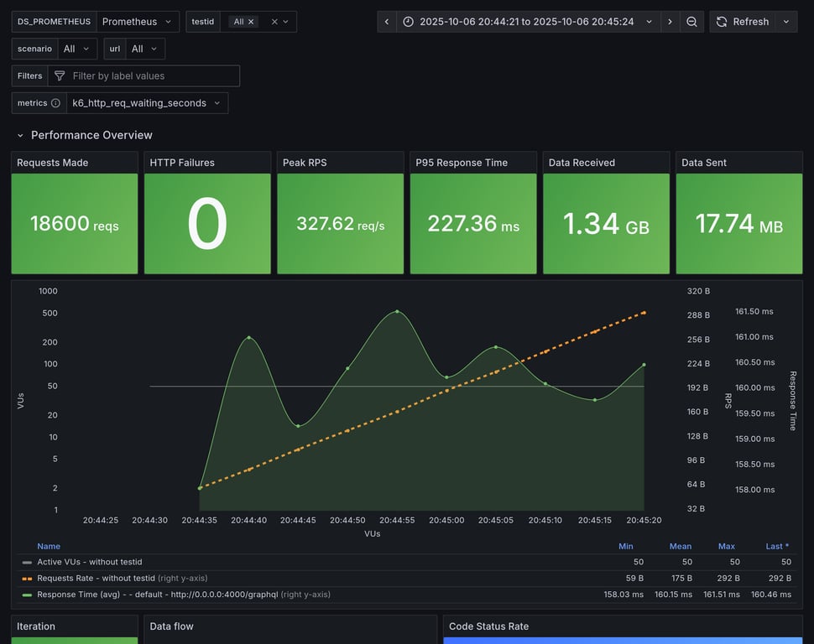The width and height of the screenshot is (814, 644).
Task: Click the filter funnel icon
Action: (x=60, y=76)
